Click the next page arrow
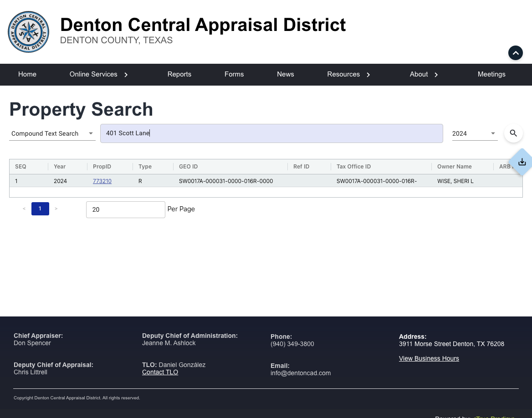The image size is (532, 418). (x=56, y=209)
